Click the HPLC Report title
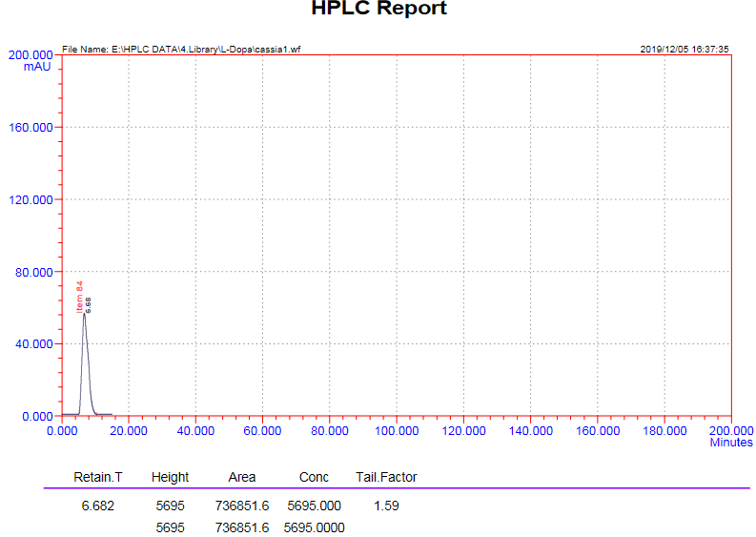 378,10
